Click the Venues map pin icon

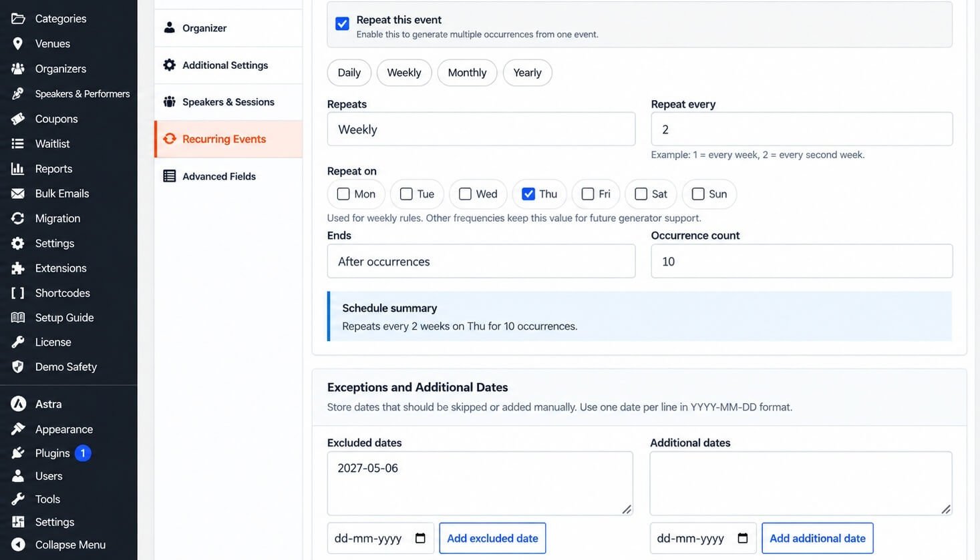click(x=18, y=43)
